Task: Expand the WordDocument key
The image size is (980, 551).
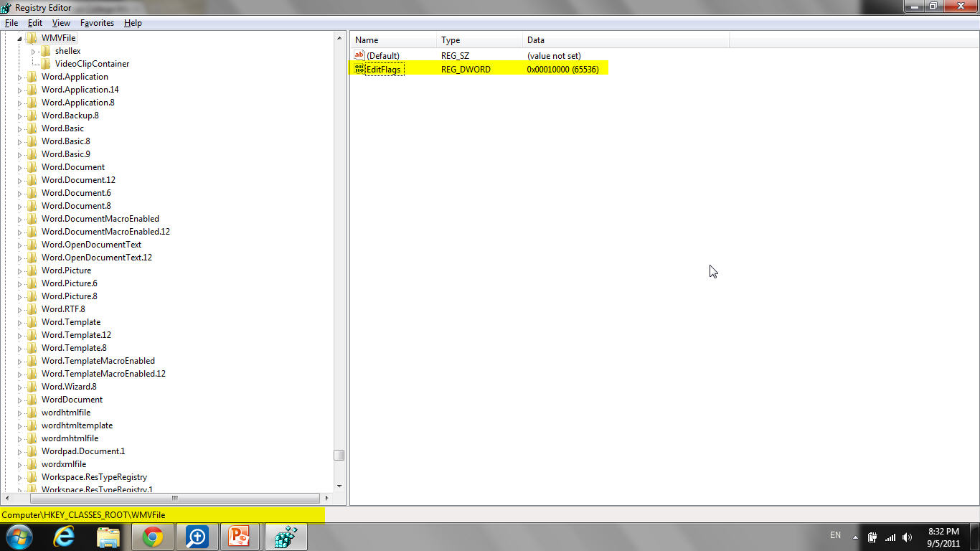Action: tap(20, 400)
